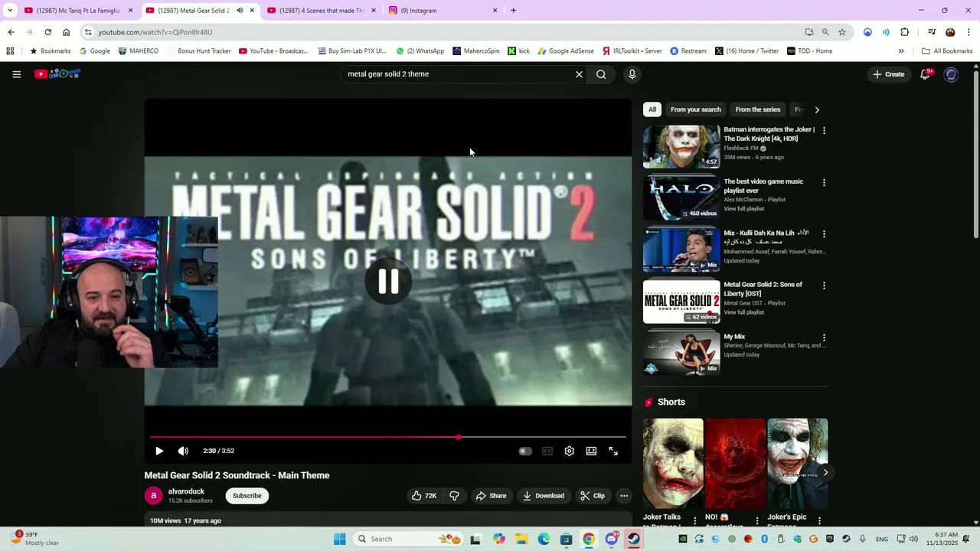Mute the Metal Gear Solid tab audio icon

click(240, 11)
